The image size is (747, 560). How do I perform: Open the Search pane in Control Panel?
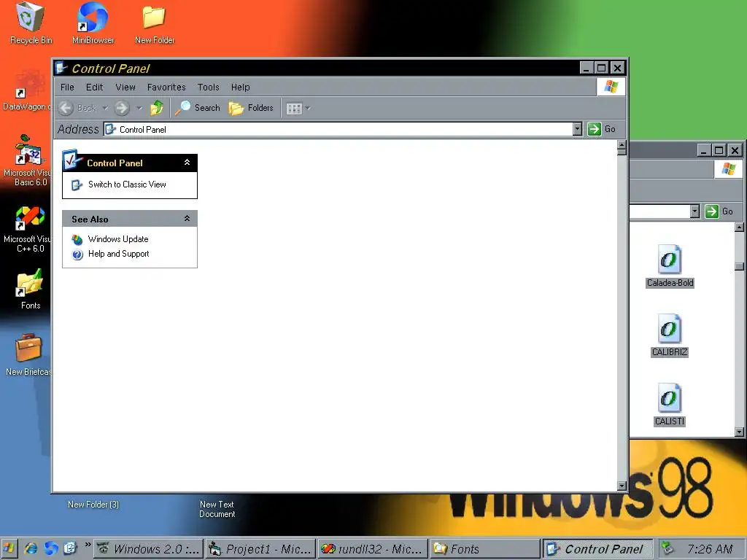point(197,108)
